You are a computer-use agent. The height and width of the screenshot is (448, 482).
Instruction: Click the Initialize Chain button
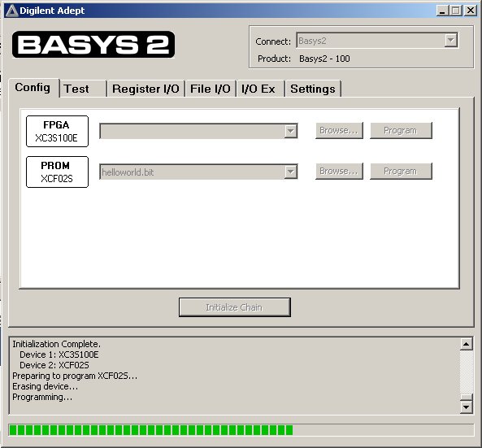pos(235,307)
